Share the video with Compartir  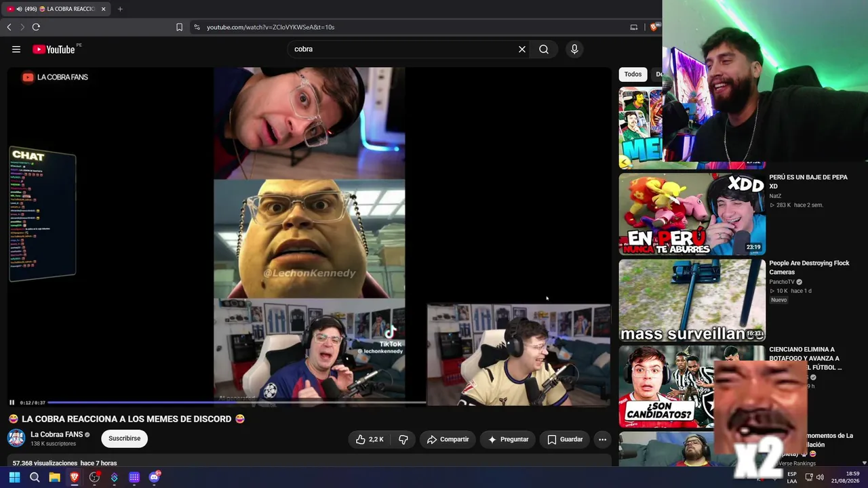click(x=448, y=439)
